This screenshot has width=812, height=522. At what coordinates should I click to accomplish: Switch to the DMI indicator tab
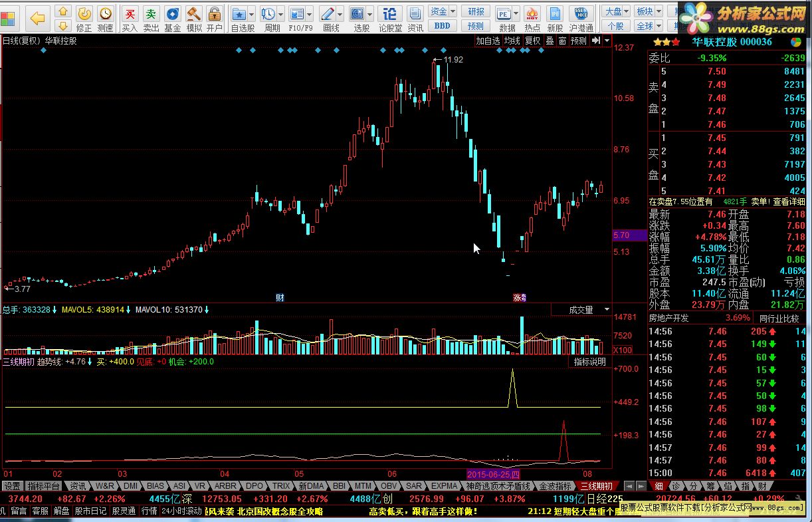click(131, 486)
